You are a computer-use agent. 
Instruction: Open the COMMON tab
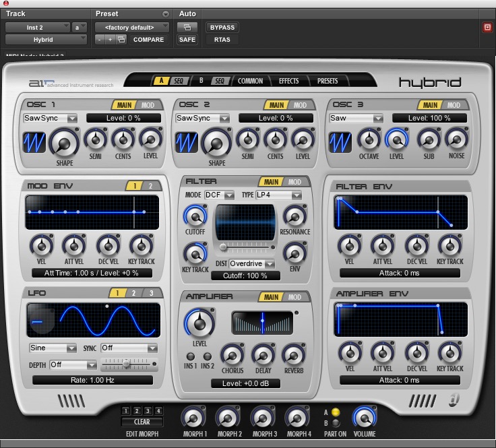tap(250, 81)
